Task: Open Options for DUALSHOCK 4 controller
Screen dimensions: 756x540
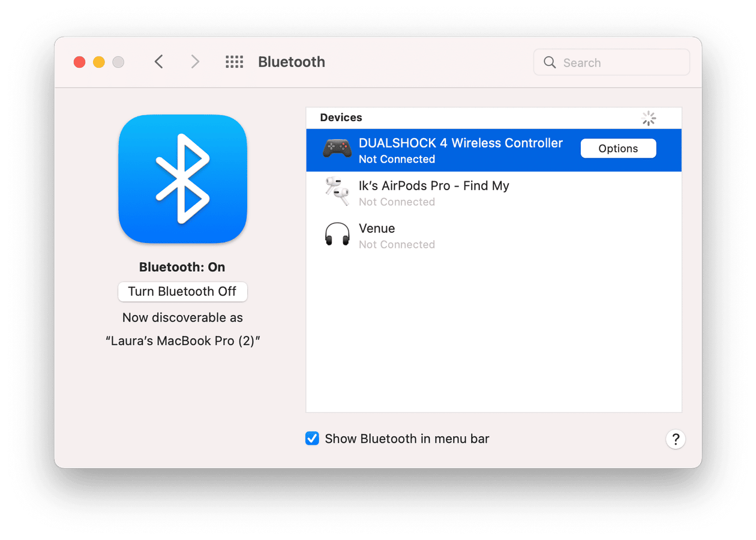Action: pyautogui.click(x=618, y=149)
